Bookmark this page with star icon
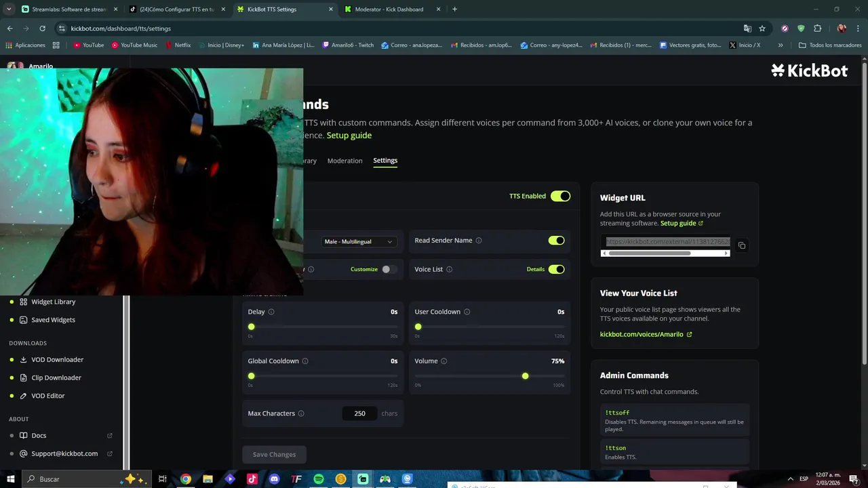 click(762, 28)
